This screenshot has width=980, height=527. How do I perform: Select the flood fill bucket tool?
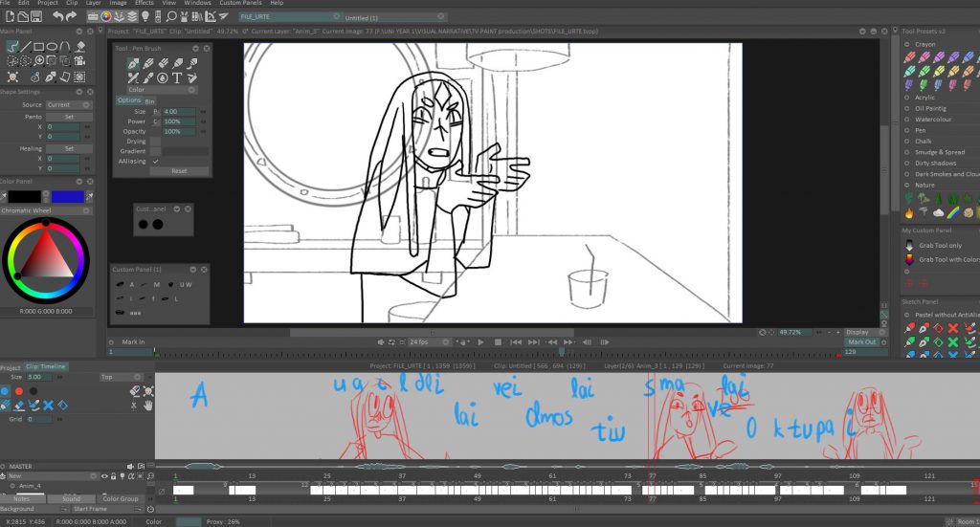(x=80, y=46)
